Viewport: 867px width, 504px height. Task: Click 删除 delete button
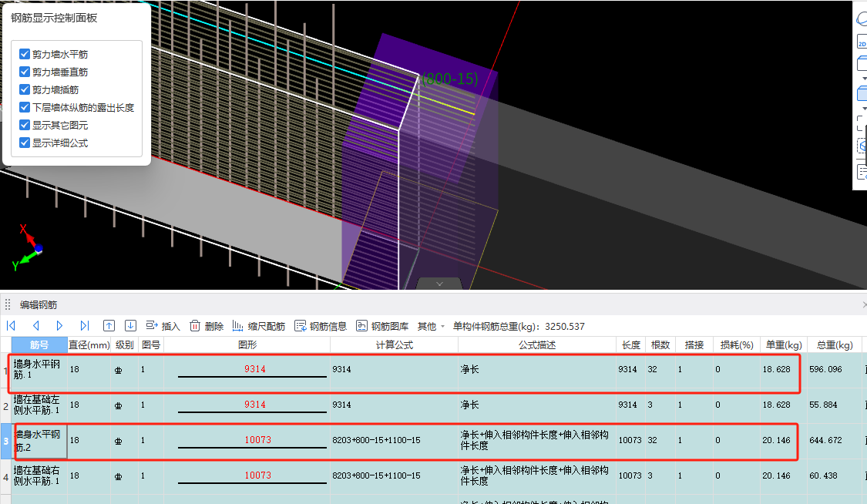point(207,326)
